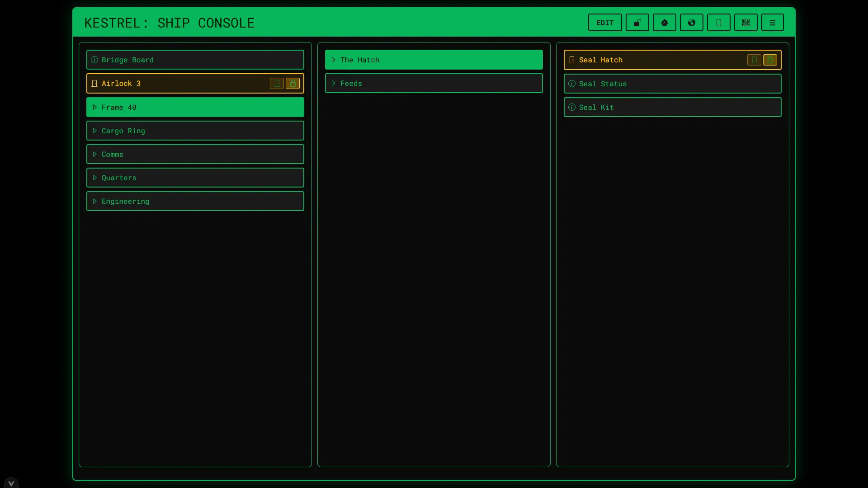This screenshot has height=488, width=868.
Task: Click the "Airlock 3" label text
Action: point(121,83)
